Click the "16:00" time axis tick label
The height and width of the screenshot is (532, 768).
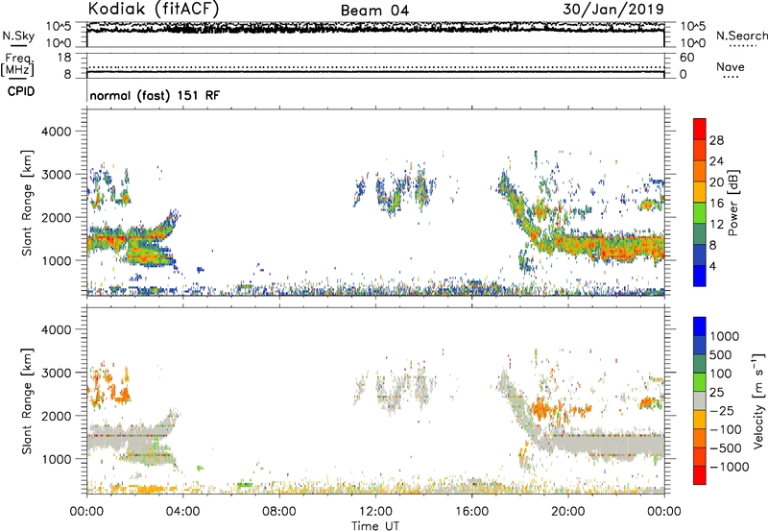471,512
